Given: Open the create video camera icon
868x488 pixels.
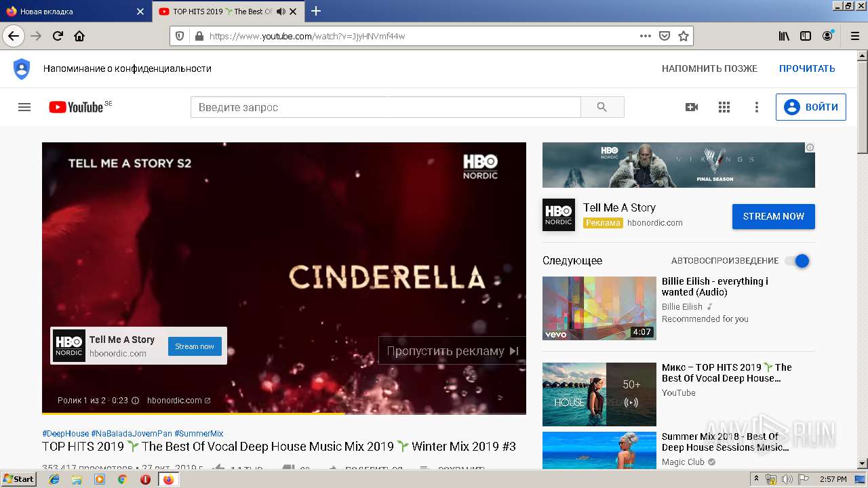Looking at the screenshot, I should [x=692, y=107].
